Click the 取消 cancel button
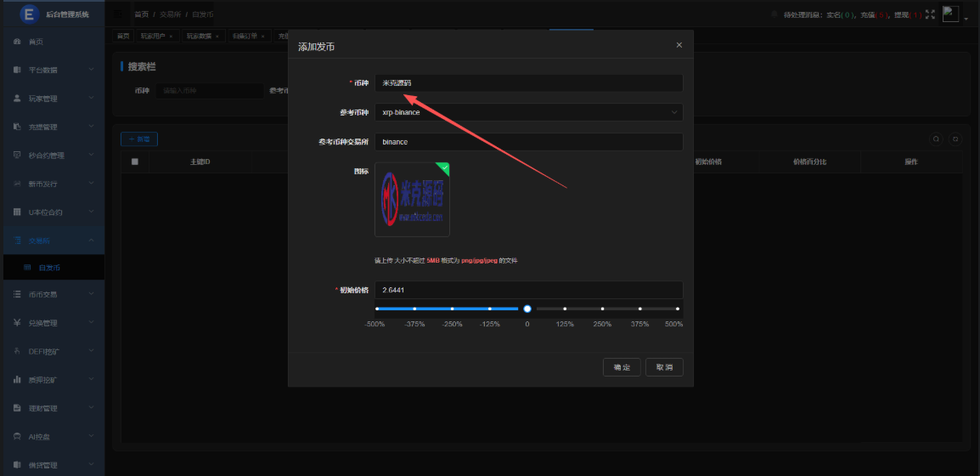 pos(664,367)
